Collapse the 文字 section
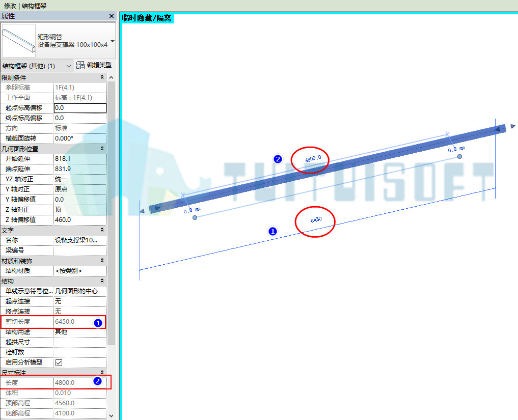This screenshot has height=420, width=518. point(102,230)
